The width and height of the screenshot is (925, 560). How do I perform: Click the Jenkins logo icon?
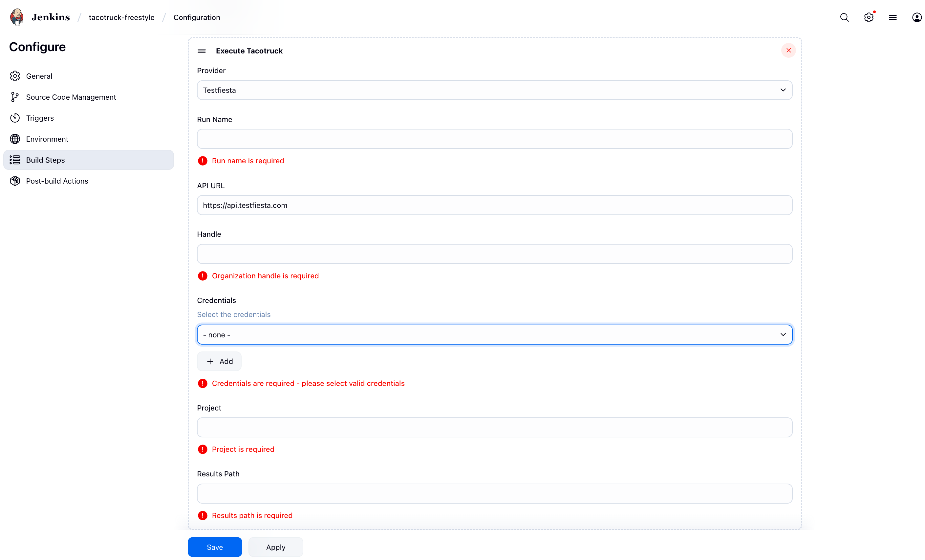tap(17, 17)
